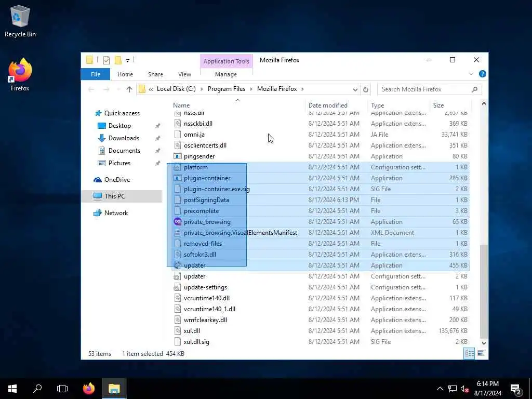Click the file list scrollbar thumb
This screenshot has width=532, height=399.
(484, 291)
